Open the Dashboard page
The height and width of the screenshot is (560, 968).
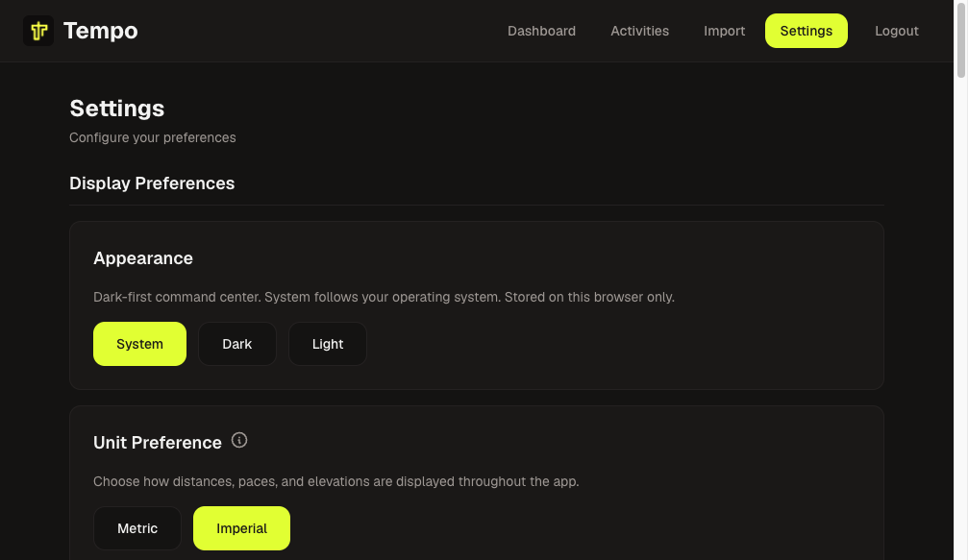[541, 31]
